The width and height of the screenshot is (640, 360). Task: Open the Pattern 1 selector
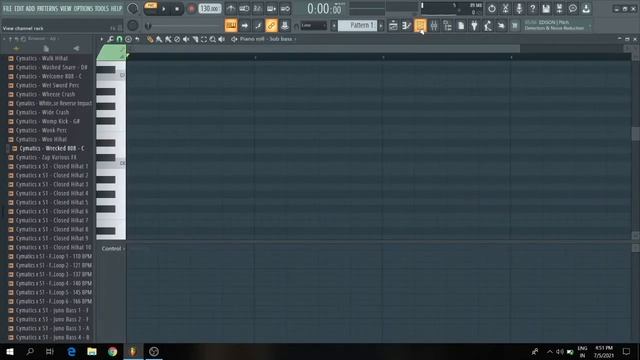[x=358, y=25]
